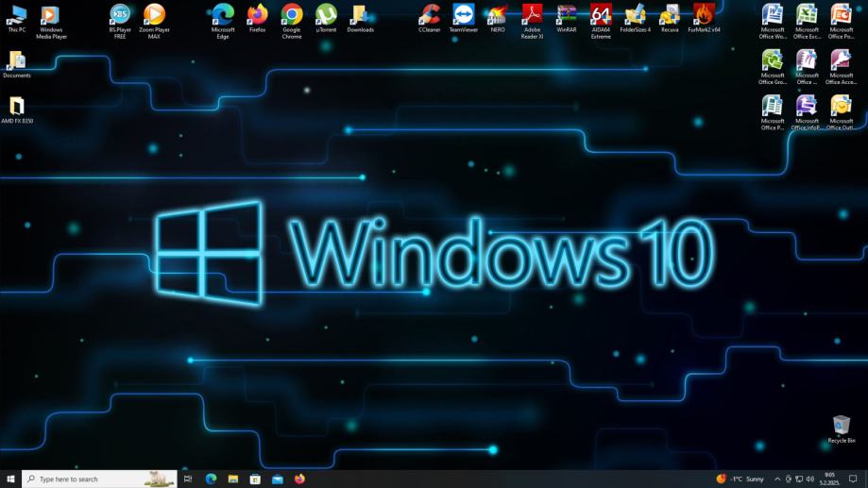Open Google Chrome desktop shortcut
The image size is (868, 488).
point(291,22)
